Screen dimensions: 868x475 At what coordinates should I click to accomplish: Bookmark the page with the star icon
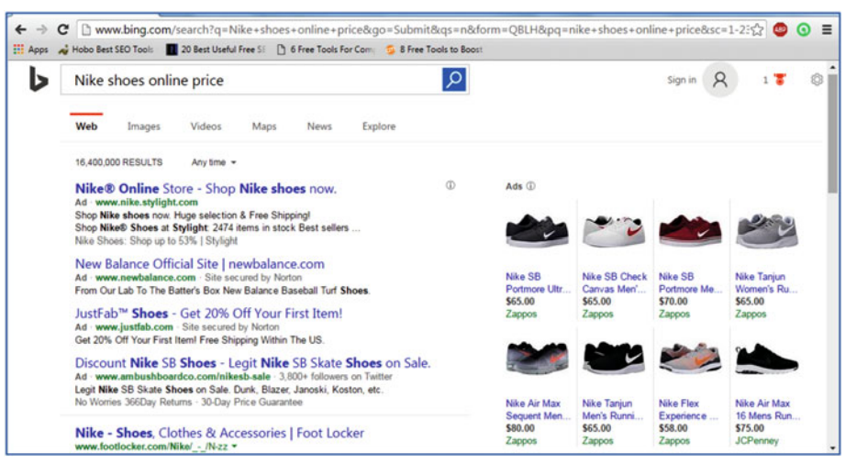click(x=757, y=30)
